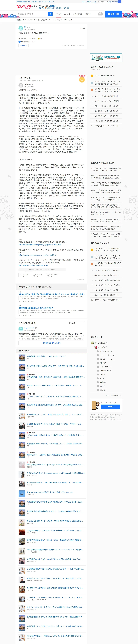Click the 共感した button
Viewport: 138px width, 644px height.
23,46
